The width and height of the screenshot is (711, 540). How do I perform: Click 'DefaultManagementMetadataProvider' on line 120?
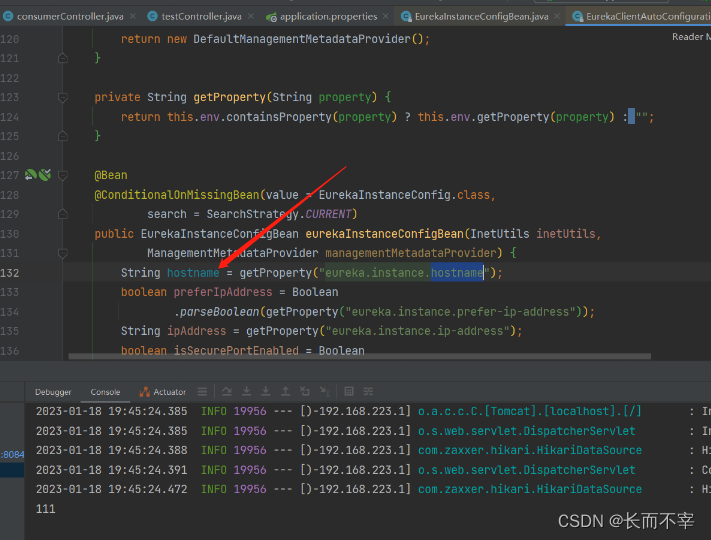point(302,39)
